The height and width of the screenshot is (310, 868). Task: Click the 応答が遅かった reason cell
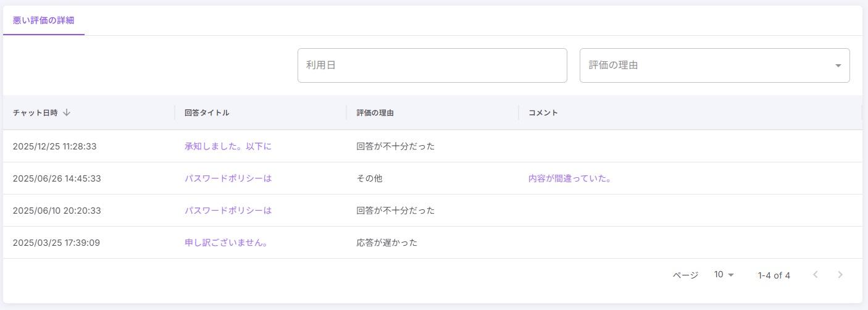[387, 243]
